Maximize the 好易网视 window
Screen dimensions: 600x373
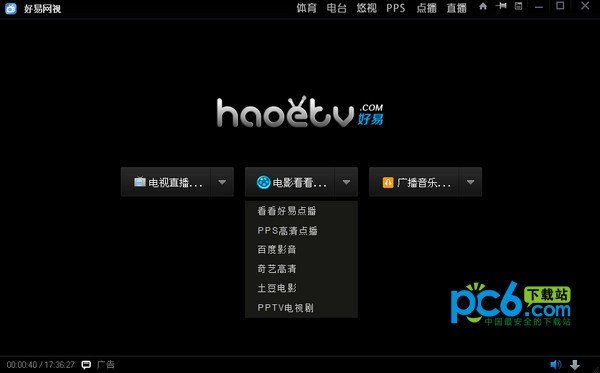pos(560,6)
